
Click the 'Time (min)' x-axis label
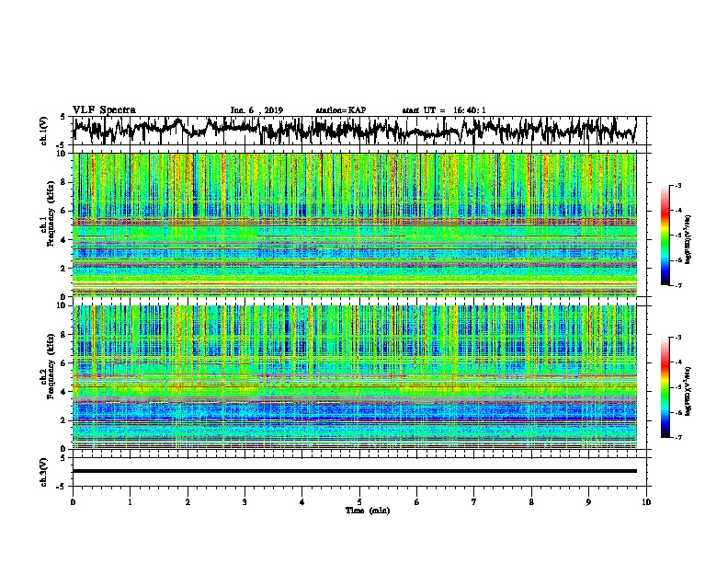[x=368, y=511]
